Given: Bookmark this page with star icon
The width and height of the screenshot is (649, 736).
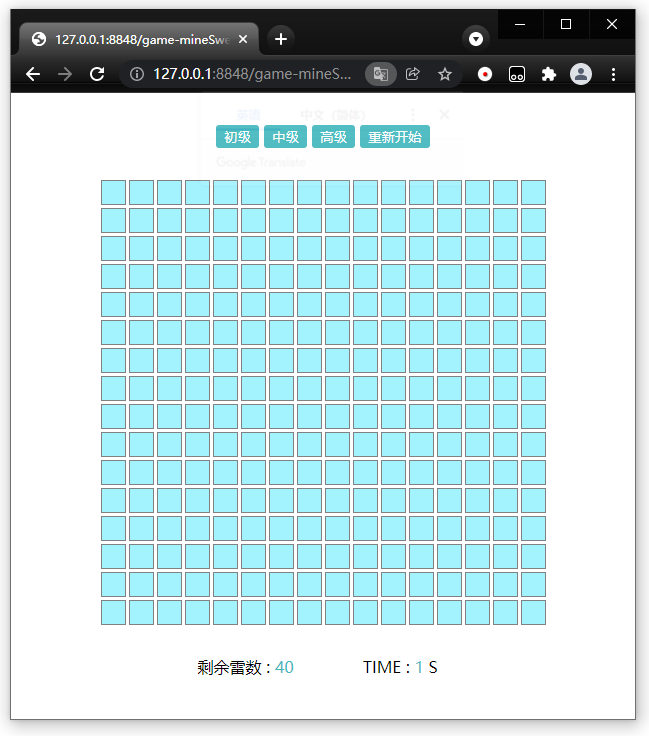Looking at the screenshot, I should point(445,74).
